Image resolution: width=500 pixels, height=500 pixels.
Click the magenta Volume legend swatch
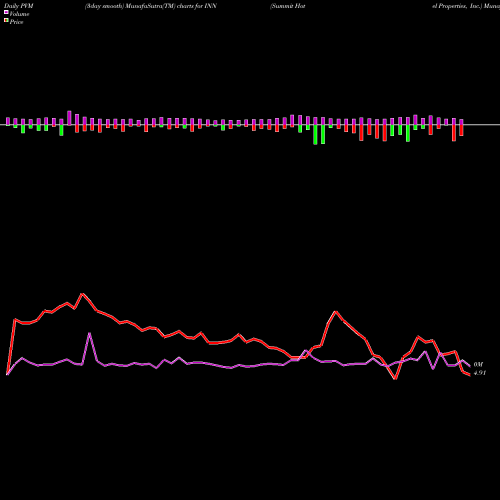click(x=6, y=12)
